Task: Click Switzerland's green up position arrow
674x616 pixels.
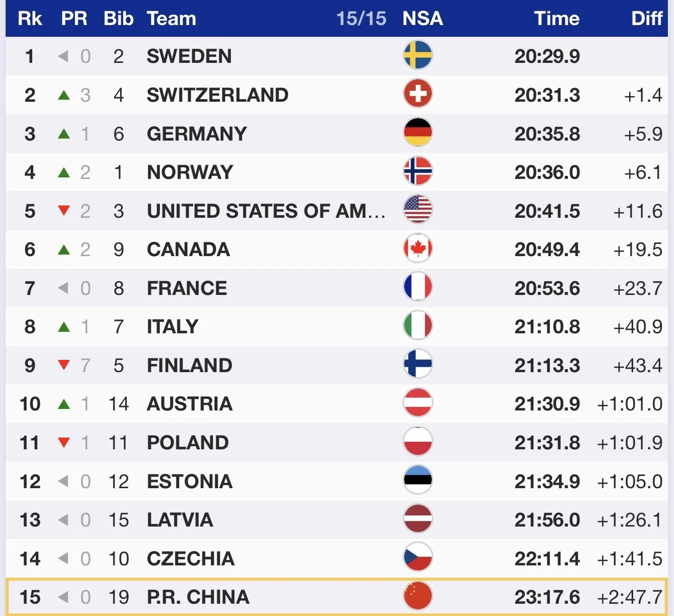Action: [x=64, y=95]
